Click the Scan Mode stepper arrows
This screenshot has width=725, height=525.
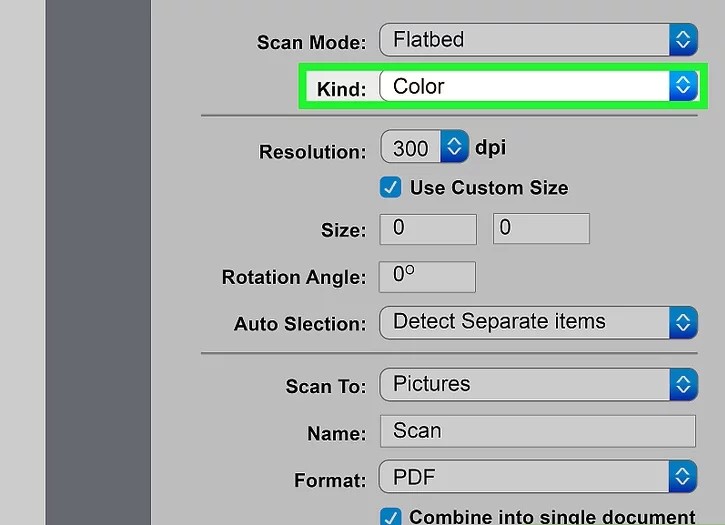(683, 40)
